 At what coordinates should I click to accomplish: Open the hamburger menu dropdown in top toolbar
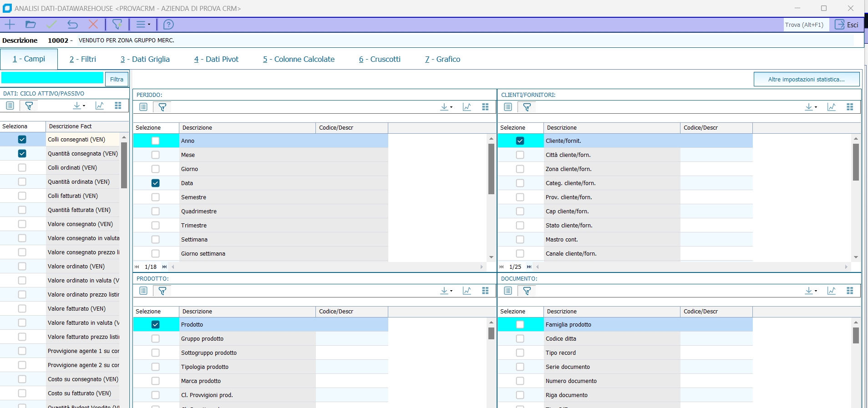[x=143, y=25]
